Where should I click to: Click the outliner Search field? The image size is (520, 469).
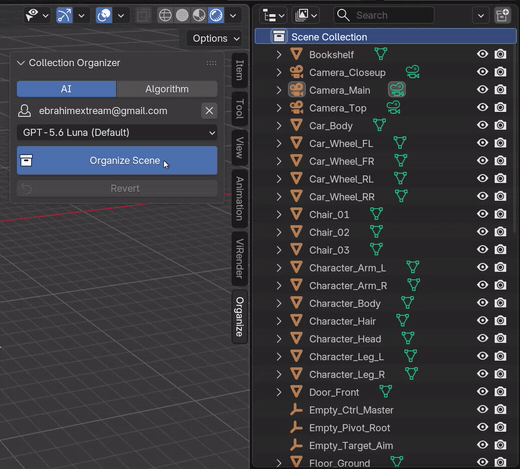tap(384, 15)
